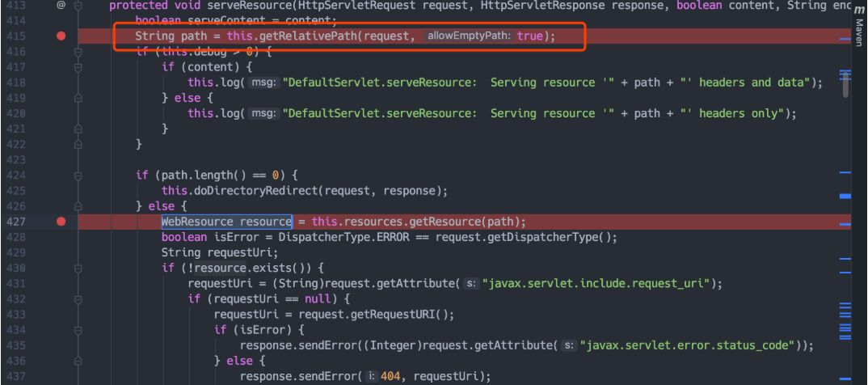Viewport: 868px width, 385px height.
Task: Click the fold end marker on line 421
Action: point(78,129)
